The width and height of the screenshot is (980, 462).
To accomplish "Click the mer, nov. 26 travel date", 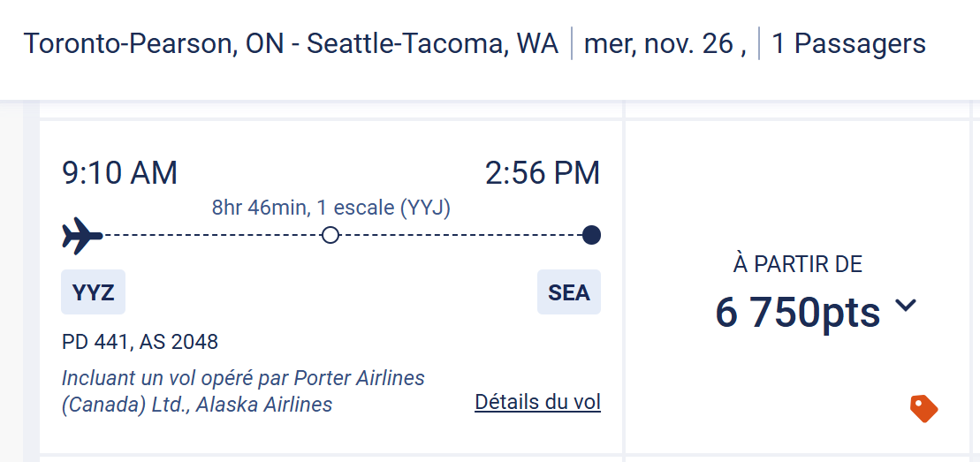I will 665,43.
